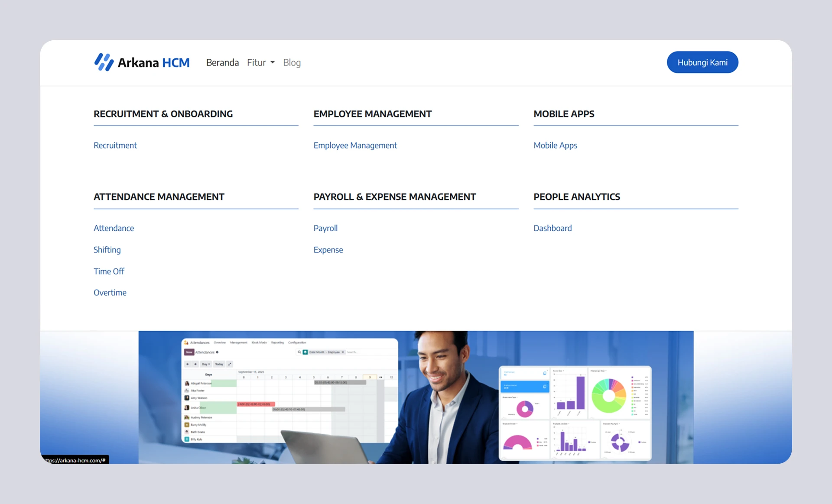Viewport: 832px width, 504px height.
Task: Select Beranda in the navigation bar
Action: 222,62
